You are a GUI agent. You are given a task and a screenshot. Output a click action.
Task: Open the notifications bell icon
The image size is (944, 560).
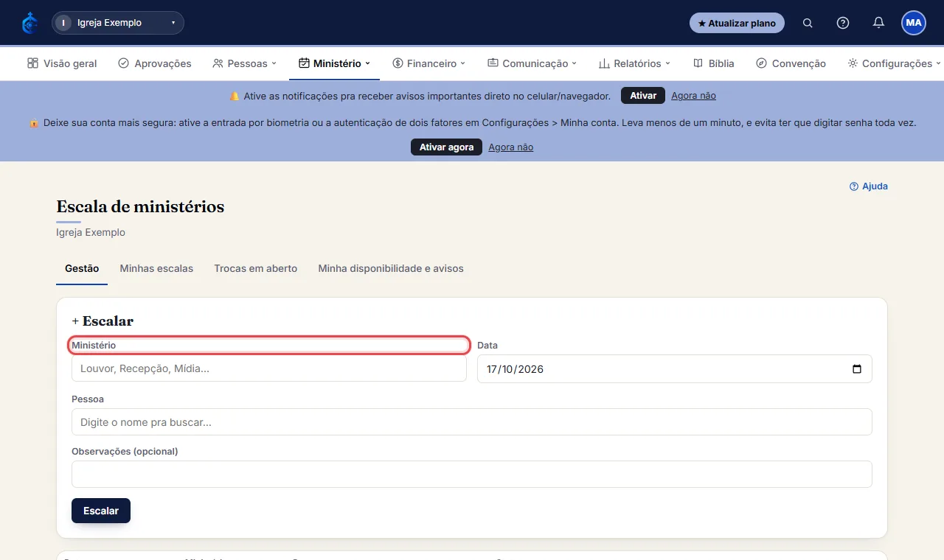tap(878, 23)
